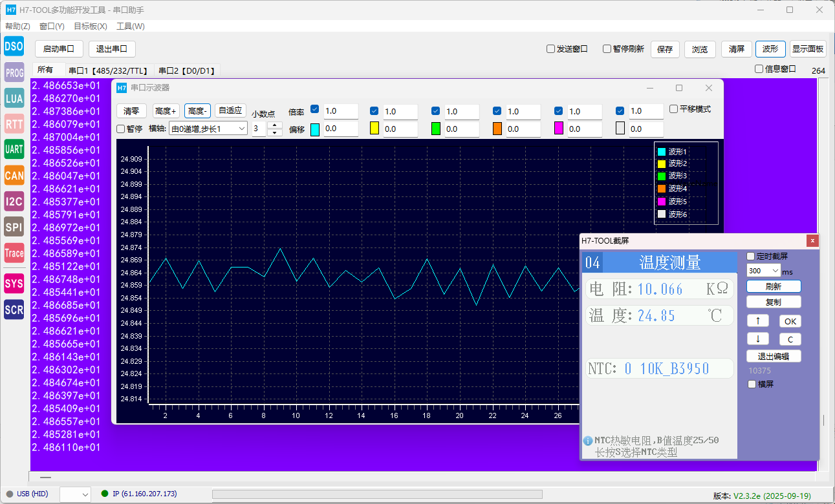The image size is (835, 504).
Task: Click the 保存 button
Action: [x=665, y=49]
